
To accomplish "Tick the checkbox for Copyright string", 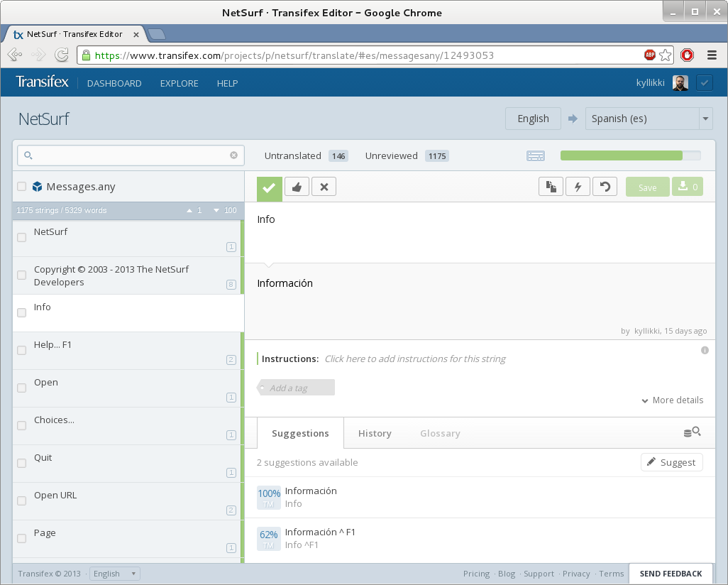I will [x=21, y=275].
